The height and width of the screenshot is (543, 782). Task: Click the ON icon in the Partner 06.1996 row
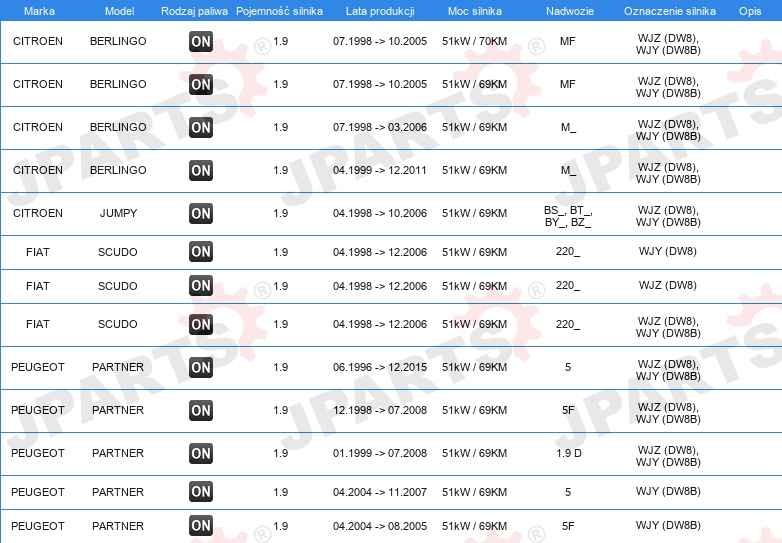(x=201, y=367)
